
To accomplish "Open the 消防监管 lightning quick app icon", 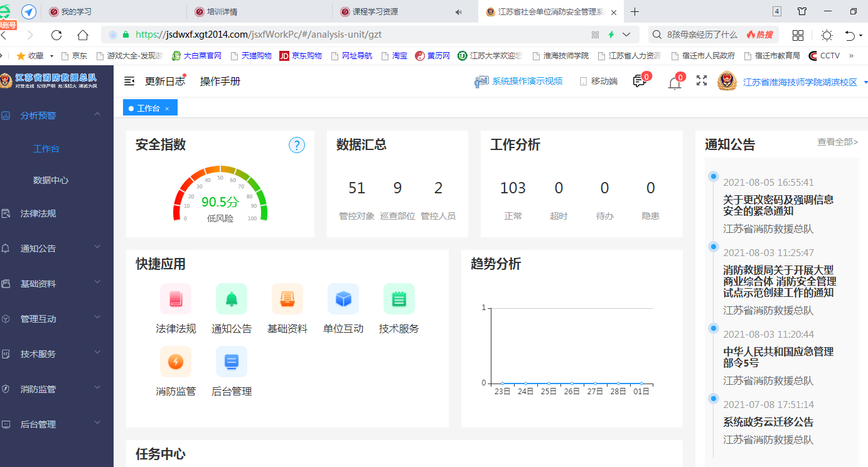I will 176,362.
